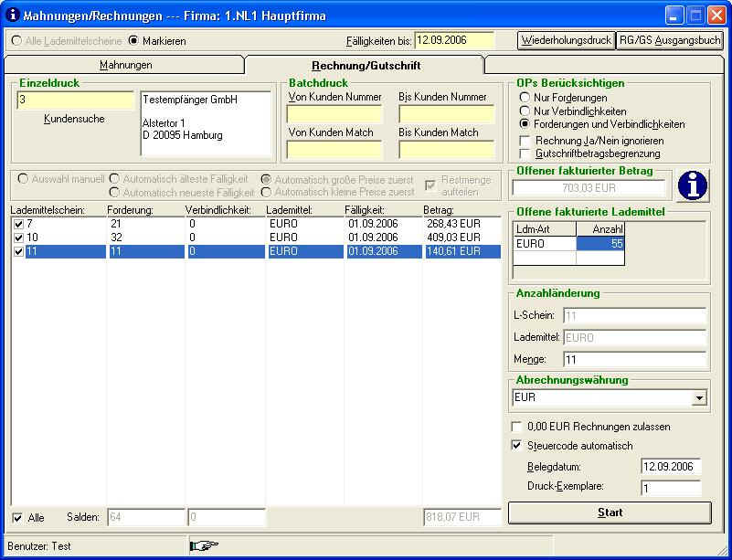The height and width of the screenshot is (560, 732).
Task: Open the Abrechnungswährung dropdown
Action: point(699,398)
